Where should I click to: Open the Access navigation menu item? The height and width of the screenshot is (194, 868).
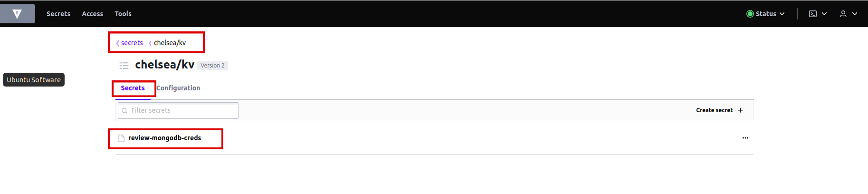(x=92, y=14)
